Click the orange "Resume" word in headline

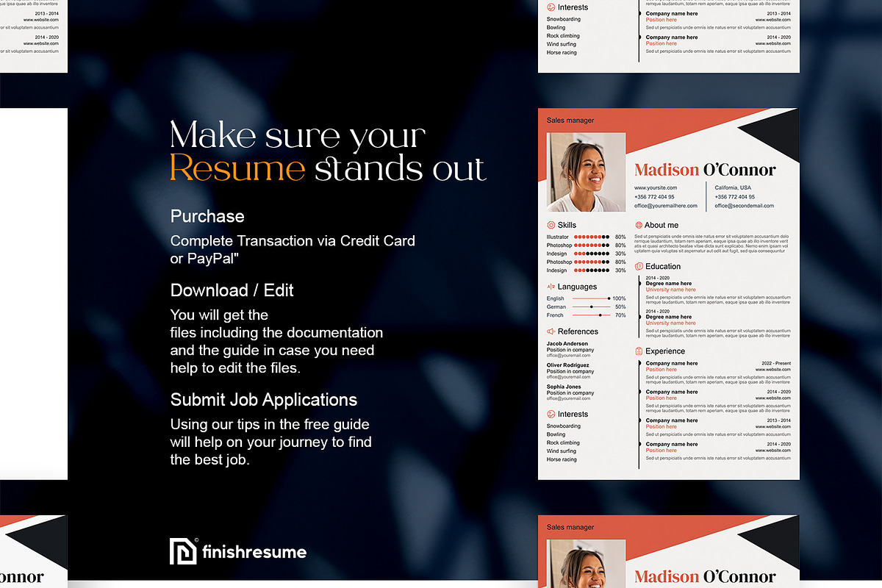(237, 168)
